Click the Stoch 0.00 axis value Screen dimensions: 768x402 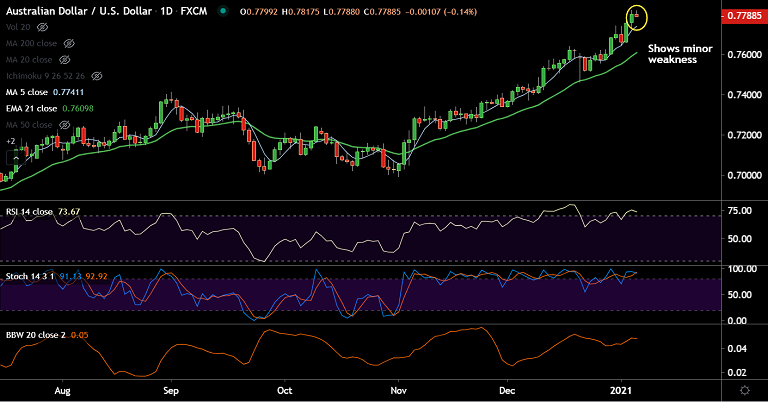[737, 321]
